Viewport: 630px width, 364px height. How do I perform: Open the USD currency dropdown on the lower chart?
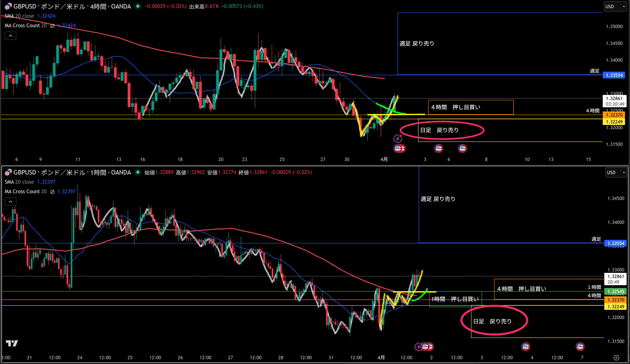616,172
